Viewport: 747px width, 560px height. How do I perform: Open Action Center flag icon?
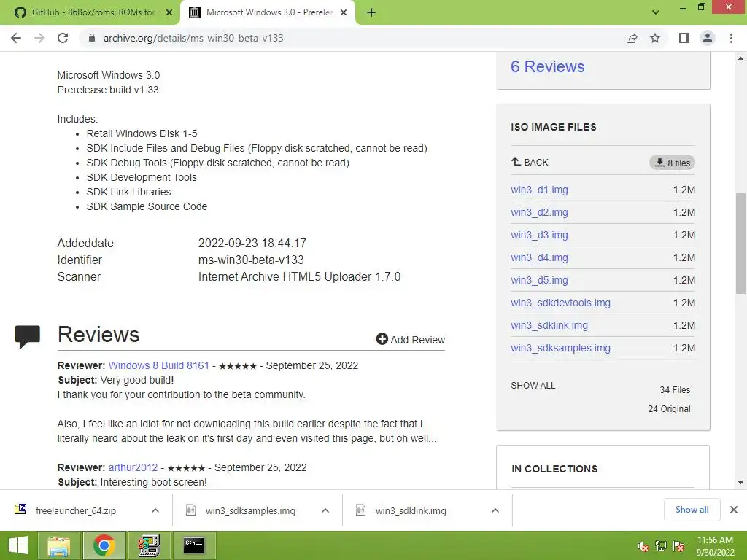coord(678,546)
